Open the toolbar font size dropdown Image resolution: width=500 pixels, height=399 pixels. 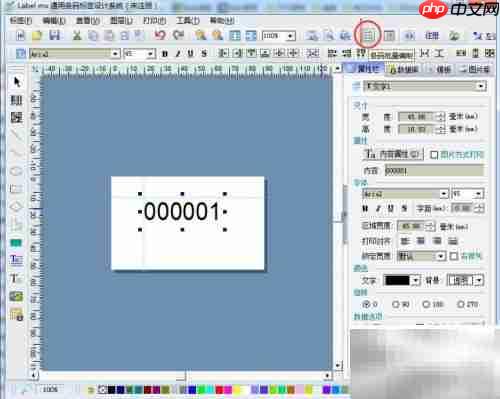pos(151,54)
